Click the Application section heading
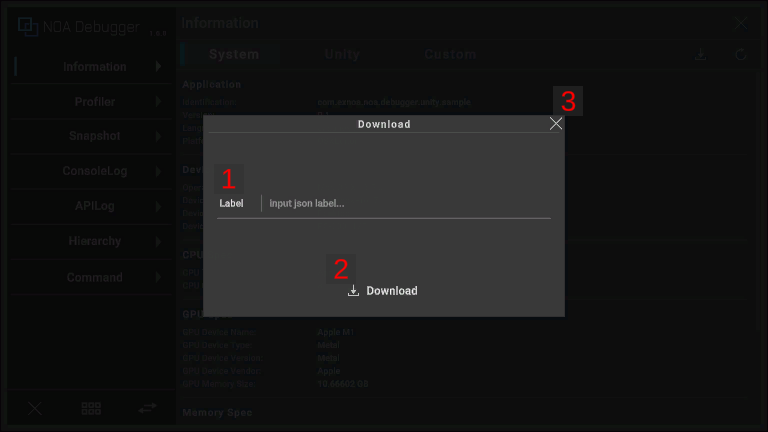Viewport: 768px width, 432px height. pyautogui.click(x=212, y=84)
